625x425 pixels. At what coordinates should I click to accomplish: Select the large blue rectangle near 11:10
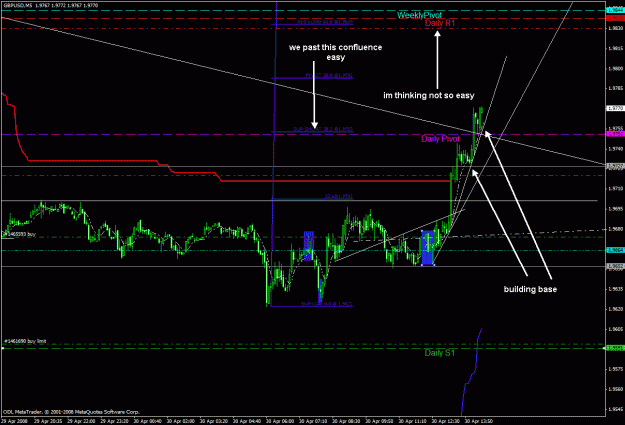(428, 248)
